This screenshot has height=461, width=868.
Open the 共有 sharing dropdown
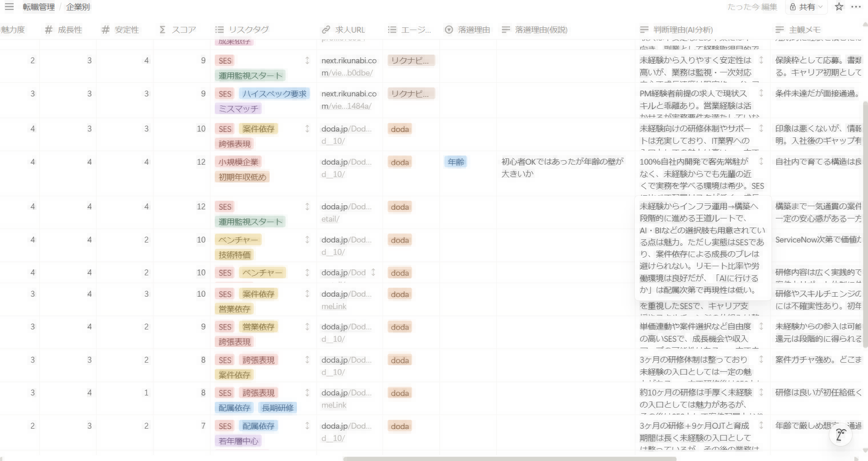(x=806, y=6)
